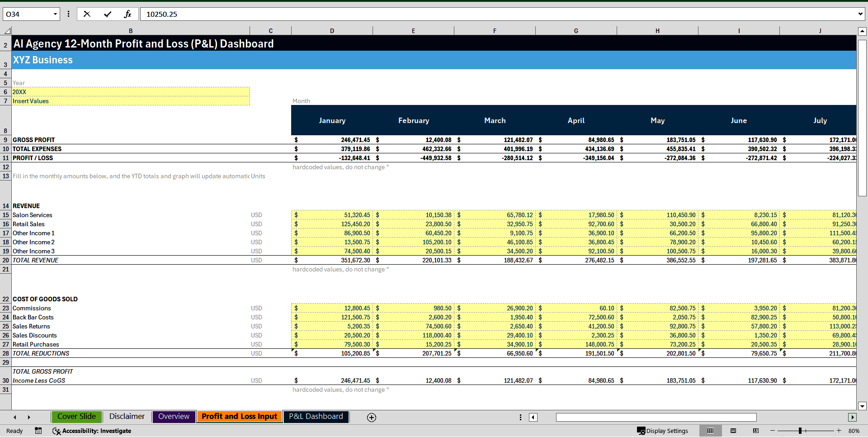This screenshot has width=868, height=437.
Task: Expand the formula bar with its chevron
Action: 861,14
